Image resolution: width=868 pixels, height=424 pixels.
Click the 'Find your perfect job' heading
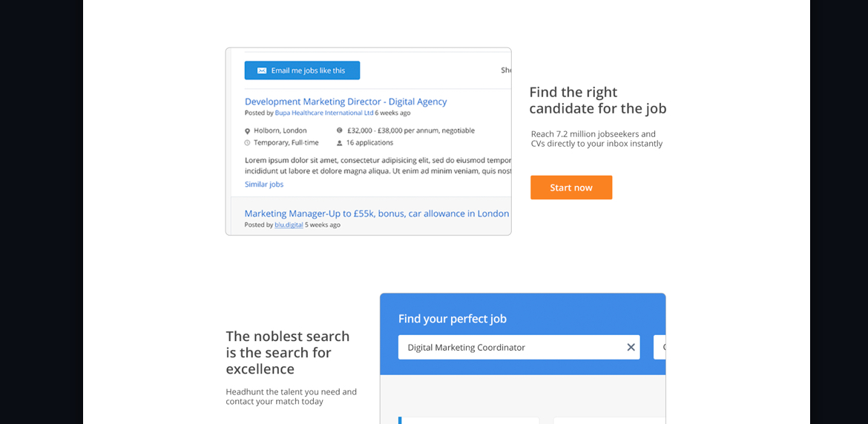pos(453,319)
